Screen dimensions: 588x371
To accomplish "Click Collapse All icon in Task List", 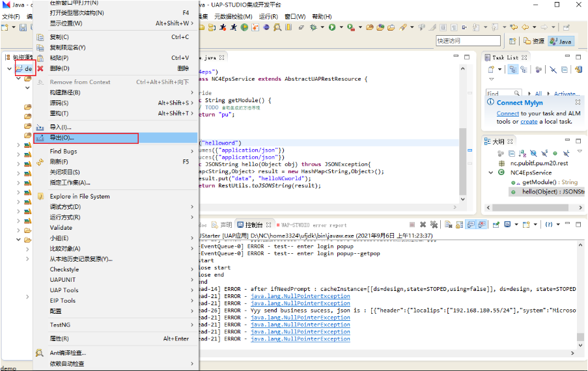I will [x=565, y=70].
